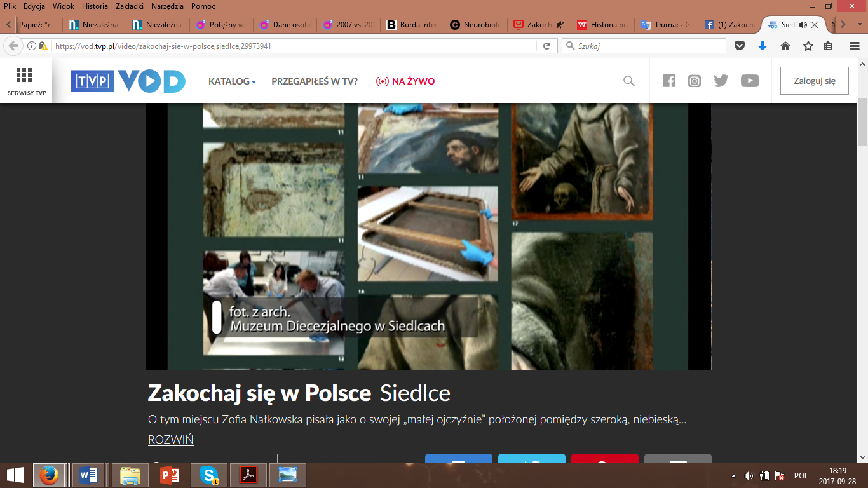This screenshot has width=868, height=488.
Task: Switch to the Facebook (1) Zakoch tab
Action: (x=729, y=25)
